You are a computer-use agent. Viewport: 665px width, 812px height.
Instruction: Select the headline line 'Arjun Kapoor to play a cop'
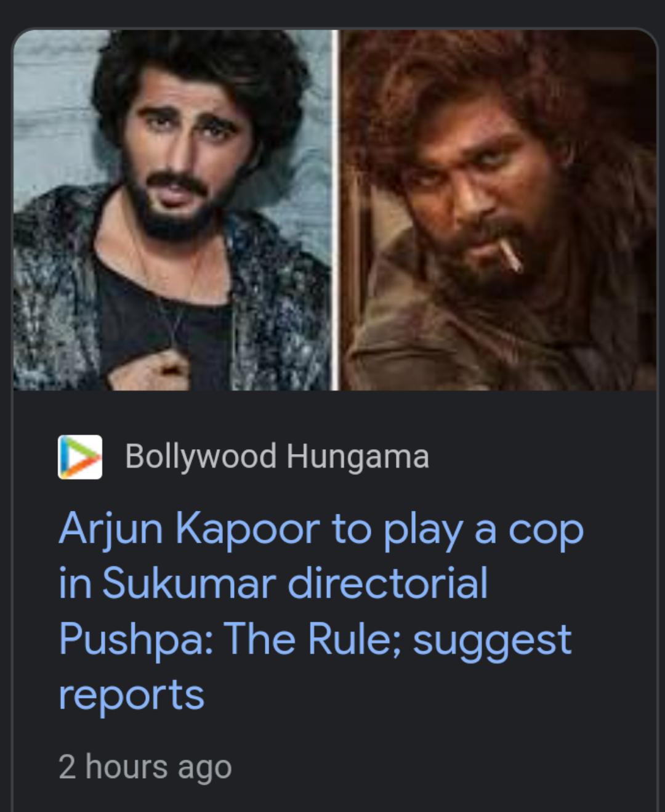pyautogui.click(x=321, y=530)
